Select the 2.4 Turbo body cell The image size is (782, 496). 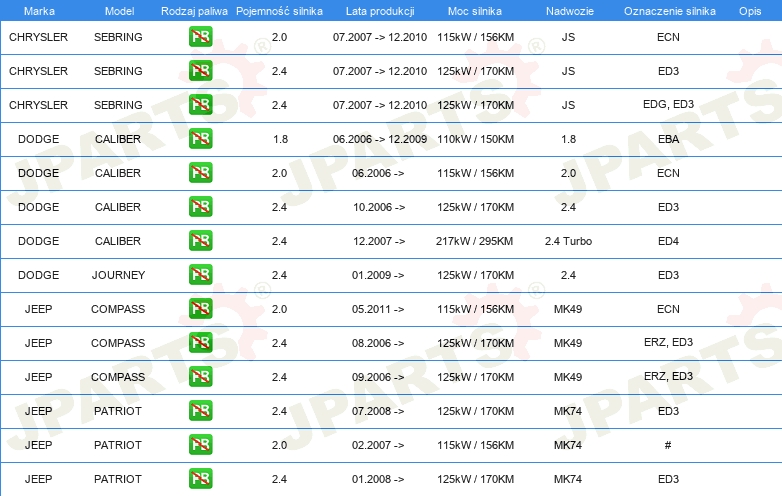pyautogui.click(x=568, y=241)
